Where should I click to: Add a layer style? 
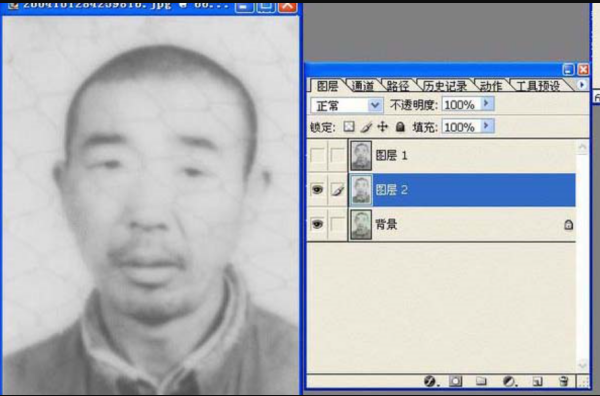tap(430, 381)
